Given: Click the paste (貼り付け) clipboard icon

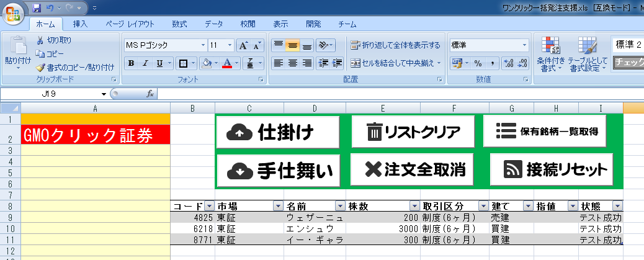Looking at the screenshot, I should (x=17, y=45).
